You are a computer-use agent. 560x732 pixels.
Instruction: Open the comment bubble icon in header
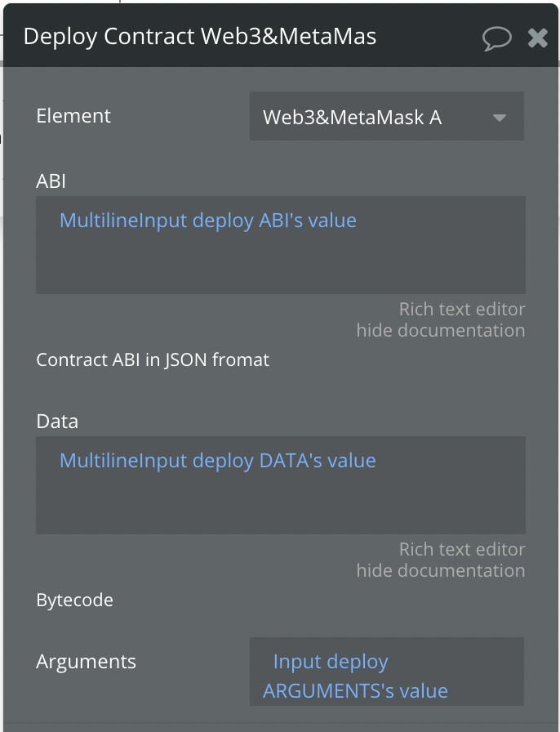coord(497,38)
